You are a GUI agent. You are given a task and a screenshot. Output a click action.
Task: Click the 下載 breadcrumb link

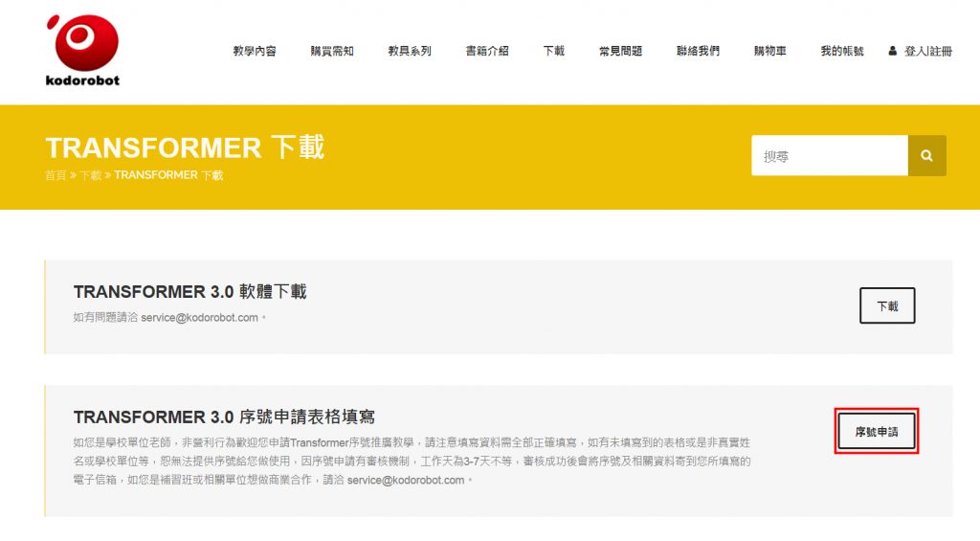[x=91, y=175]
